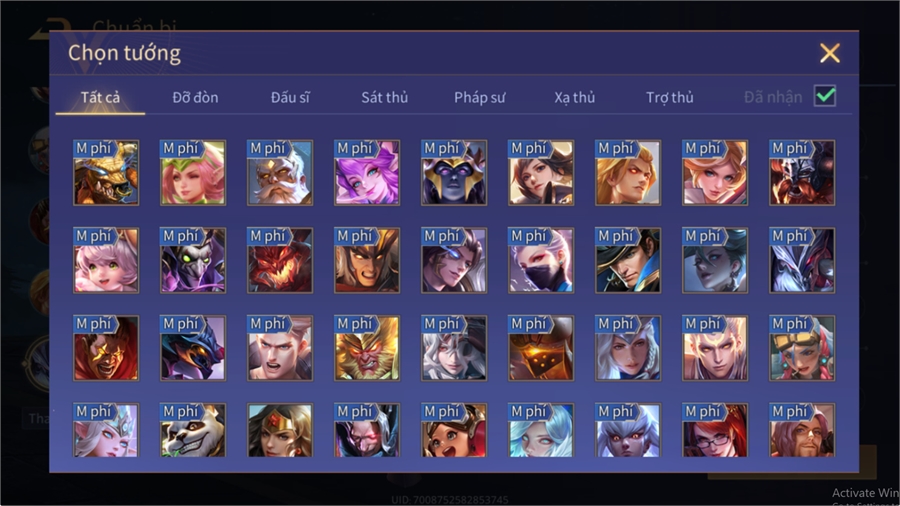
Task: Open the Đấu sĩ tab
Action: [x=290, y=98]
